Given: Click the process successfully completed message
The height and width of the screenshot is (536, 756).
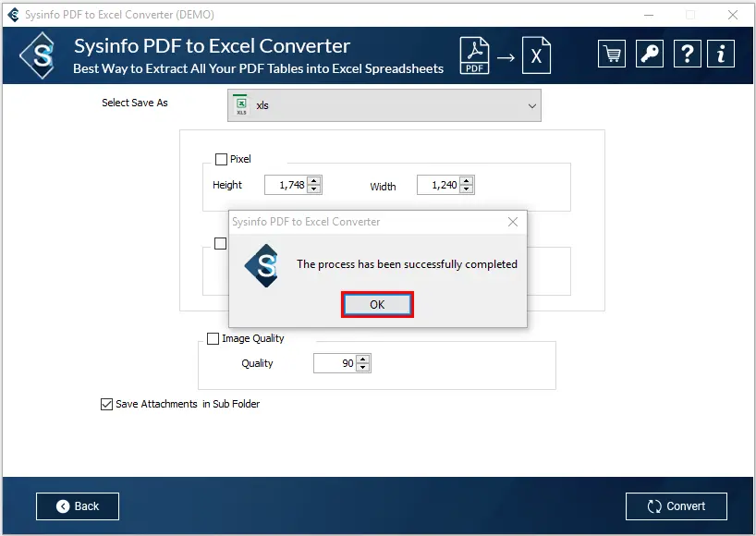Looking at the screenshot, I should click(x=407, y=264).
